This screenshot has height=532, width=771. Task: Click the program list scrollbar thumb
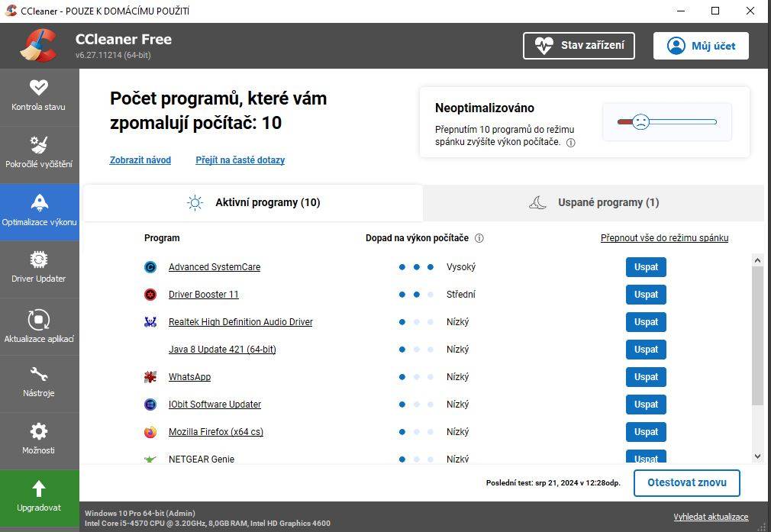(757, 337)
